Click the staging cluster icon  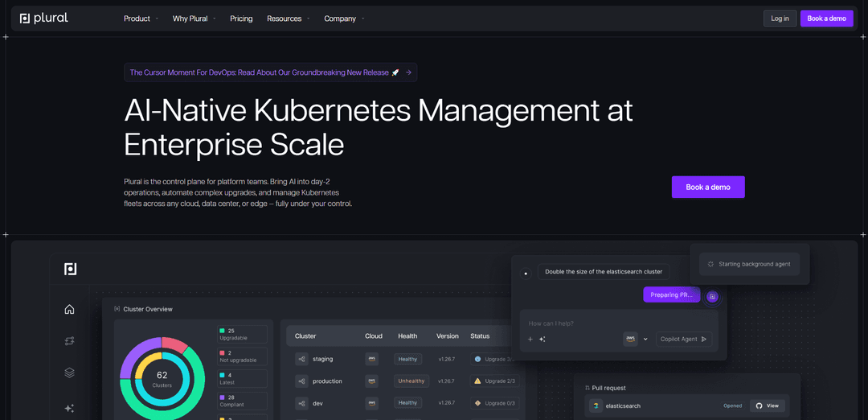pos(301,359)
